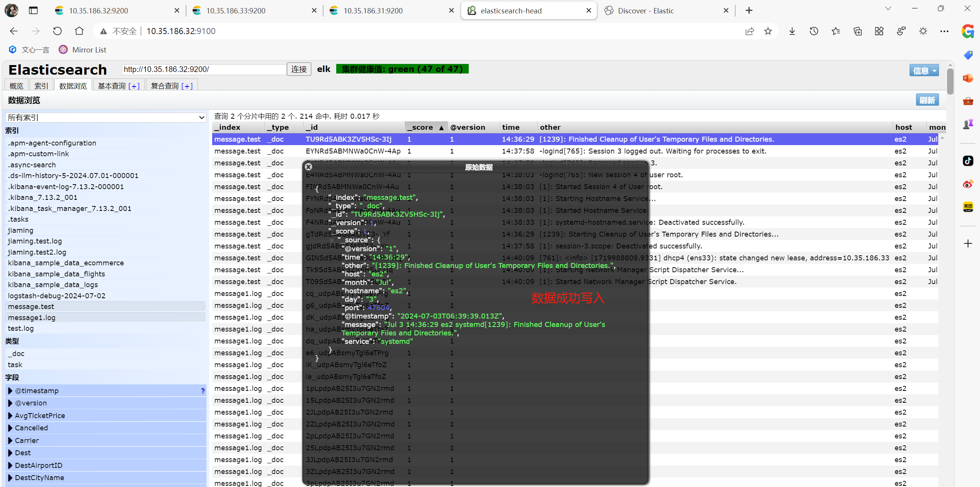Open the 基本查询 basic query tab
The height and width of the screenshot is (487, 980).
119,86
